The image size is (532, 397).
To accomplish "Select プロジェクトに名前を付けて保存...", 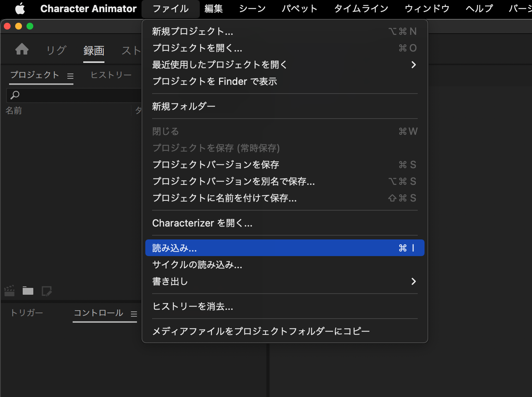I will [285, 198].
